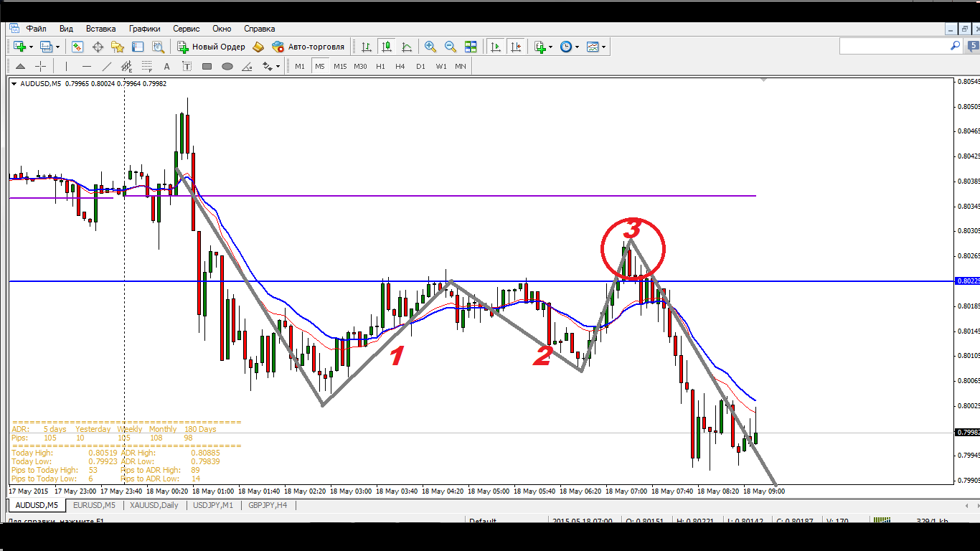The height and width of the screenshot is (551, 980).
Task: Select the Rectangle shape tool
Action: (x=207, y=67)
